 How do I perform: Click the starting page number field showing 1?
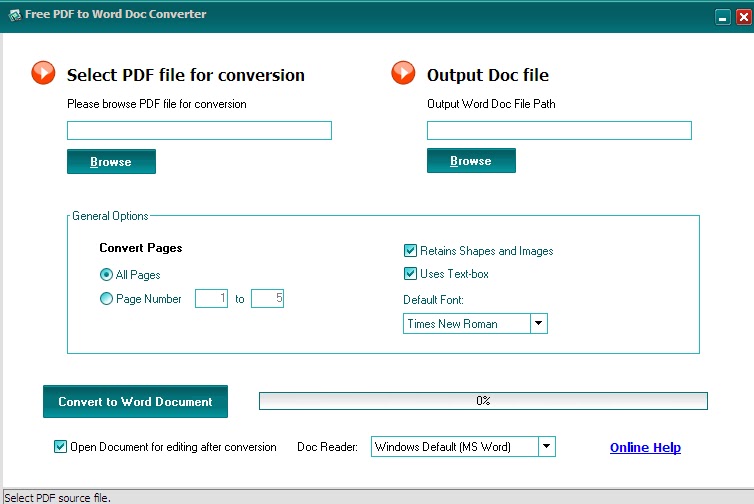(x=211, y=299)
